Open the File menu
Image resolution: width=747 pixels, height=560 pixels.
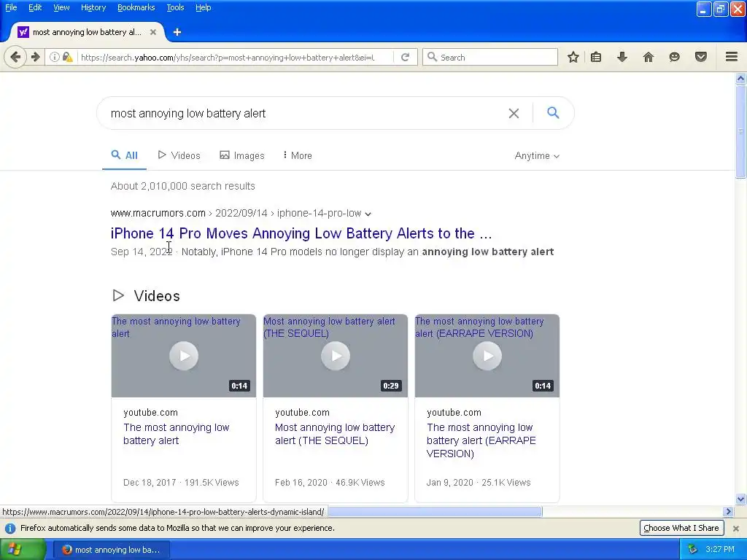click(11, 7)
